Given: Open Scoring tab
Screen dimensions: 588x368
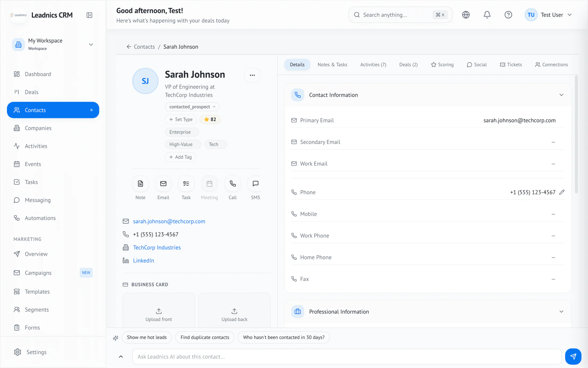Looking at the screenshot, I should (442, 65).
